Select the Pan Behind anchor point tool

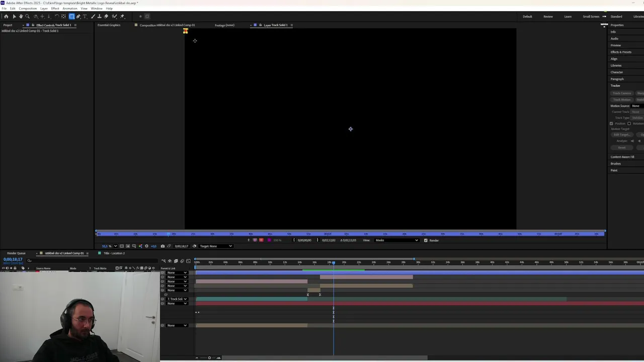click(63, 16)
